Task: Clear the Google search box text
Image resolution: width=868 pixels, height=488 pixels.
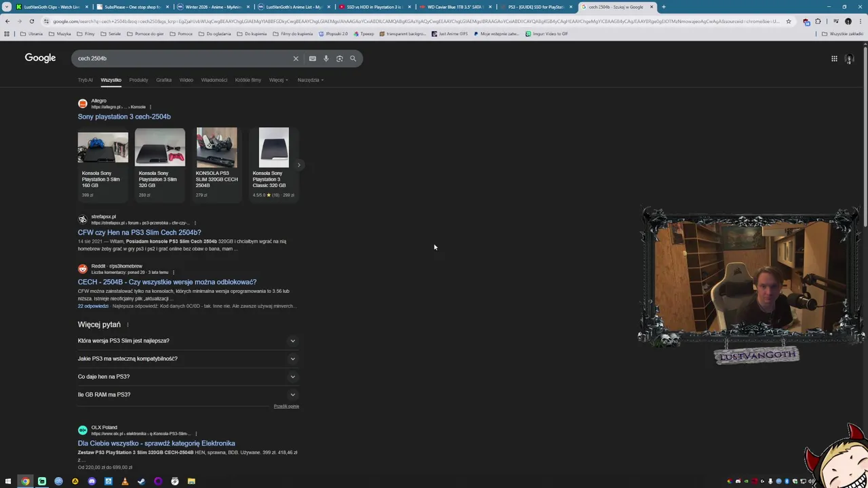Action: pos(296,58)
